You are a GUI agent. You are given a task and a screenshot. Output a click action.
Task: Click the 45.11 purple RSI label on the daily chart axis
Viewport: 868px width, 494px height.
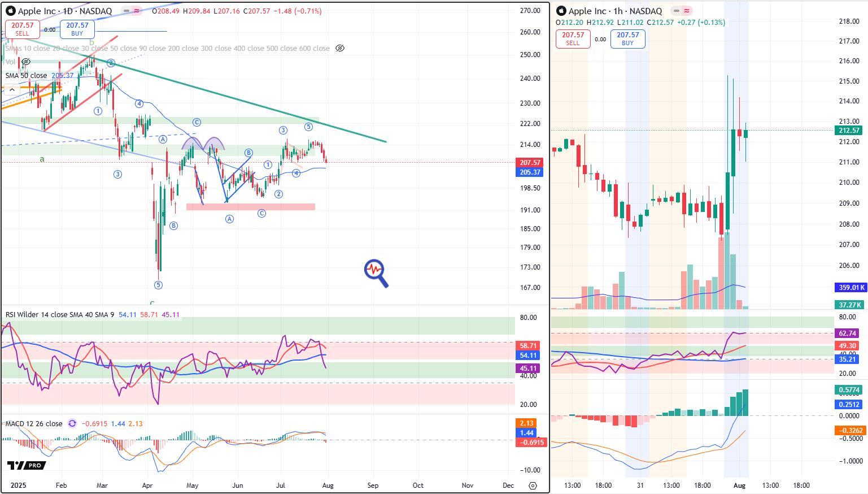pyautogui.click(x=528, y=368)
